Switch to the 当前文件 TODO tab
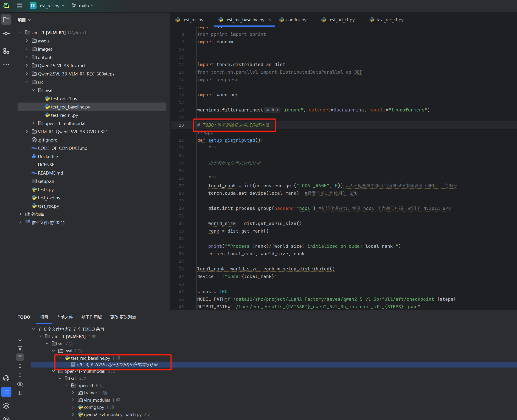The width and height of the screenshot is (517, 420). [x=65, y=317]
